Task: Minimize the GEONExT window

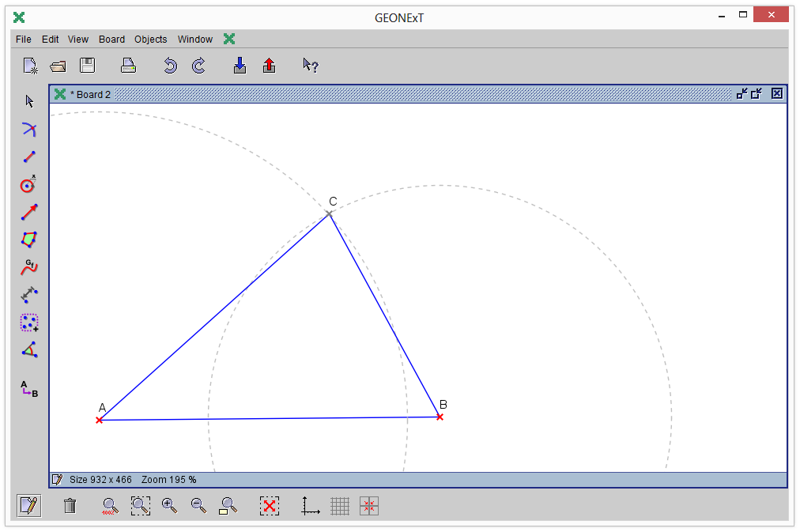Action: click(722, 16)
